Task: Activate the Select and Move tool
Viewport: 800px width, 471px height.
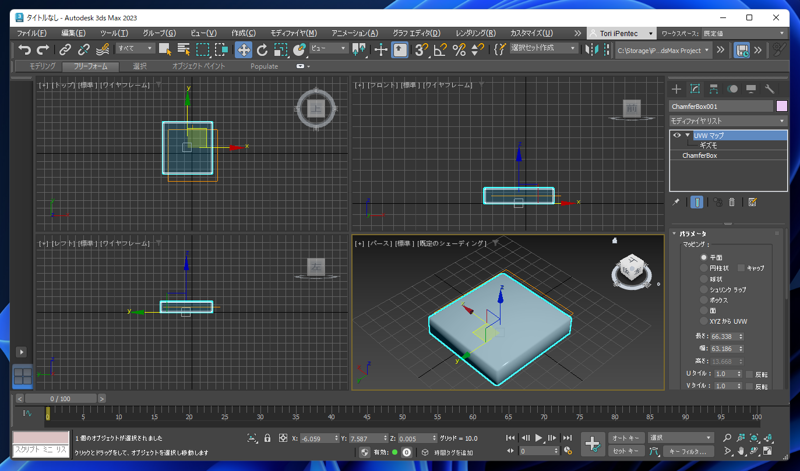Action: (243, 49)
